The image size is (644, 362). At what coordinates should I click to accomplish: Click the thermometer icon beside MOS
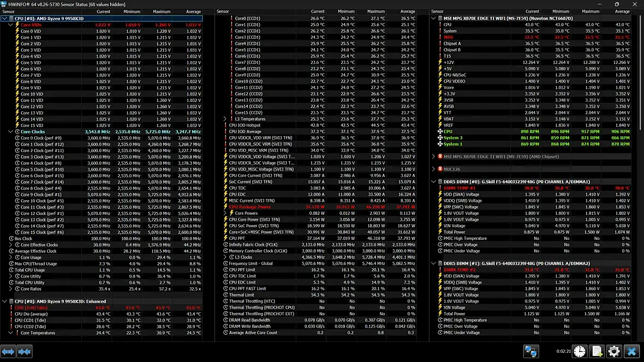click(440, 38)
